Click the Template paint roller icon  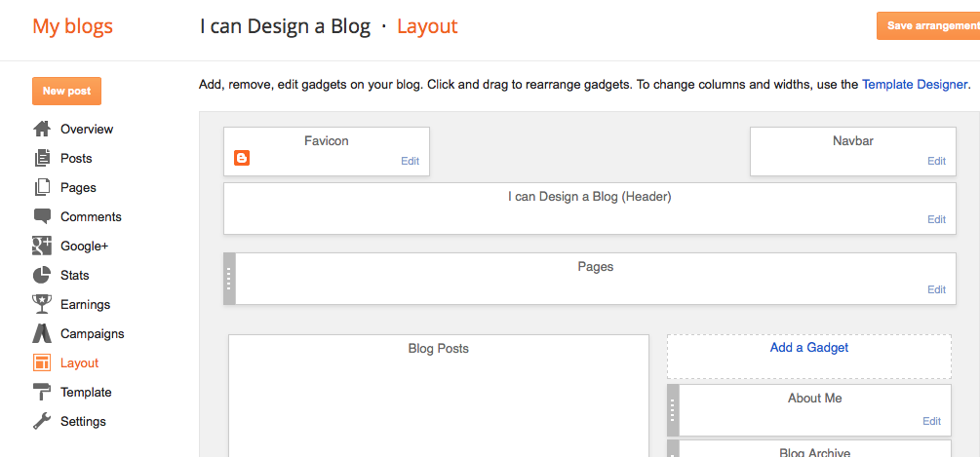pyautogui.click(x=42, y=392)
